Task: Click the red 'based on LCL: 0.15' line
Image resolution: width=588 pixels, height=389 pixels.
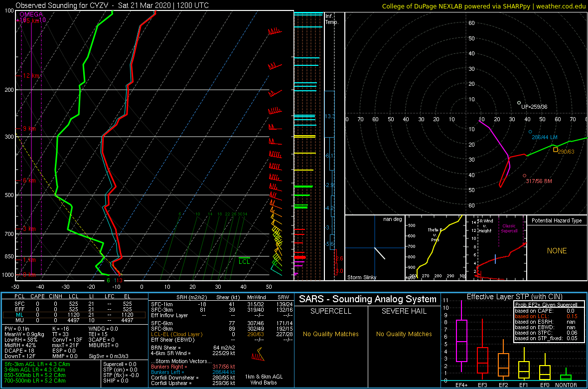Action: [546, 317]
